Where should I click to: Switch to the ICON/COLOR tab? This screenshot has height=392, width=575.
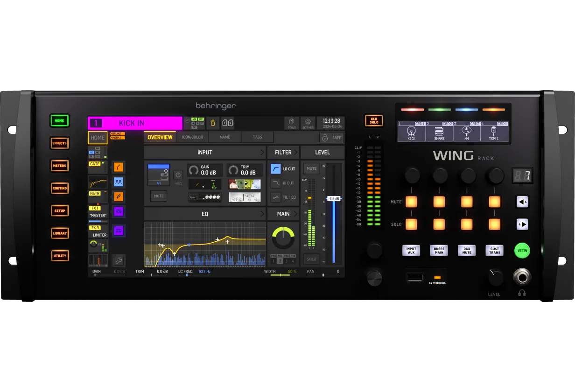click(193, 137)
